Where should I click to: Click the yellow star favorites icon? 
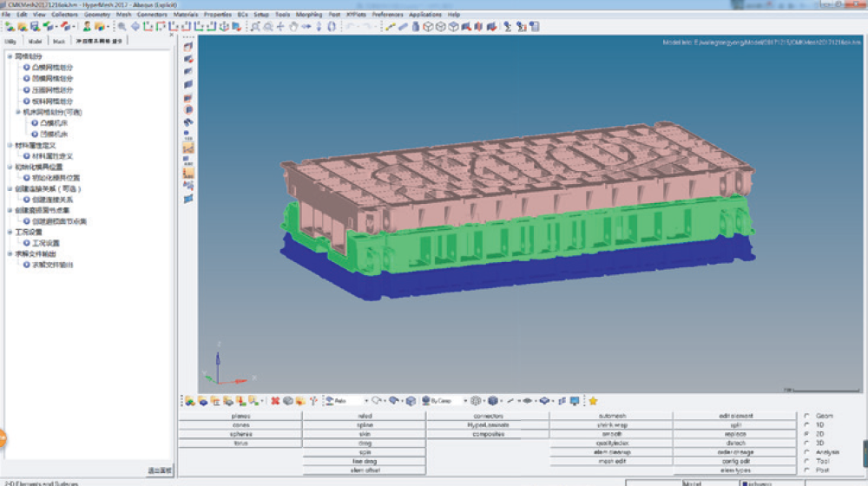[593, 401]
